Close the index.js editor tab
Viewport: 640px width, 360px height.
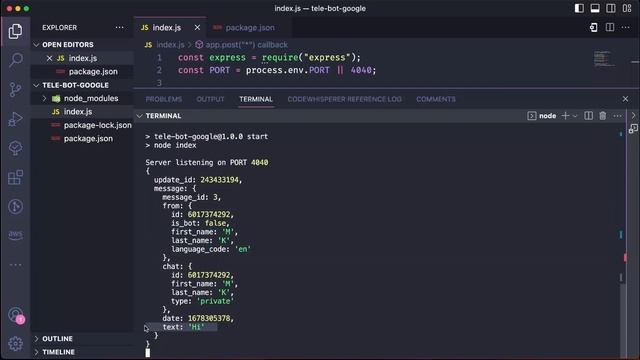tap(197, 27)
